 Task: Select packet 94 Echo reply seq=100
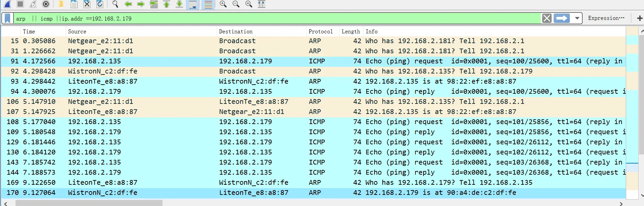(313, 91)
